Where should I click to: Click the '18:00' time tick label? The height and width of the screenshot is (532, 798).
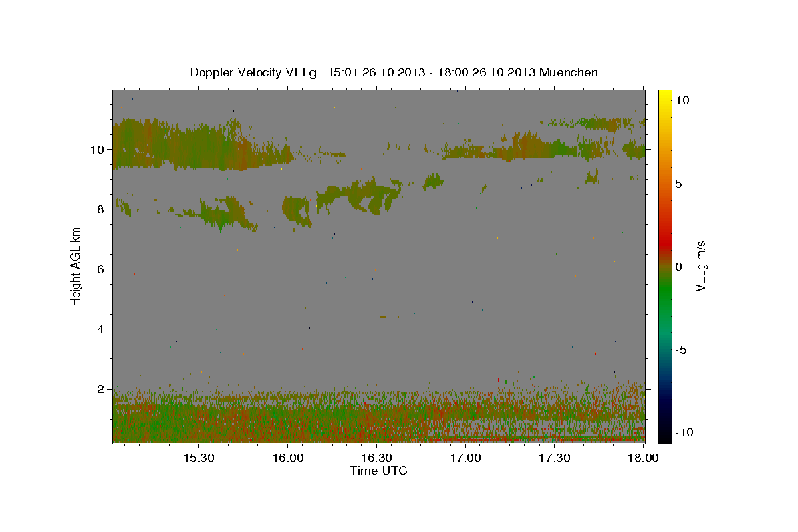643,458
